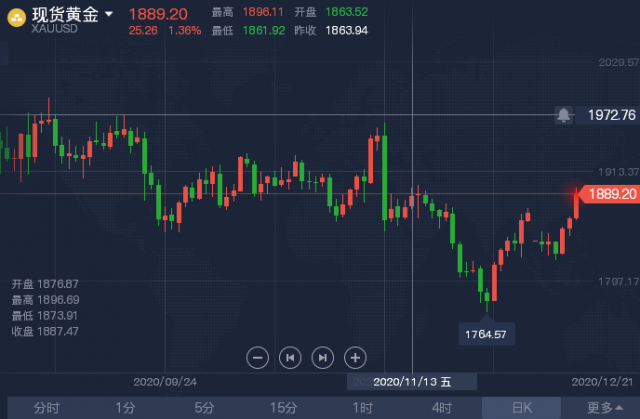
Task: Click the 现货黄金 title text
Action: coord(65,15)
